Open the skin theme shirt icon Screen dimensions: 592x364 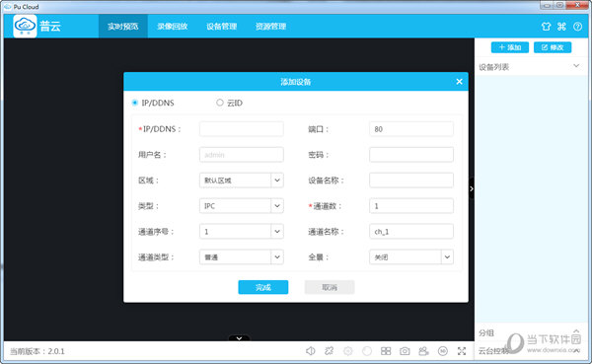pos(546,27)
